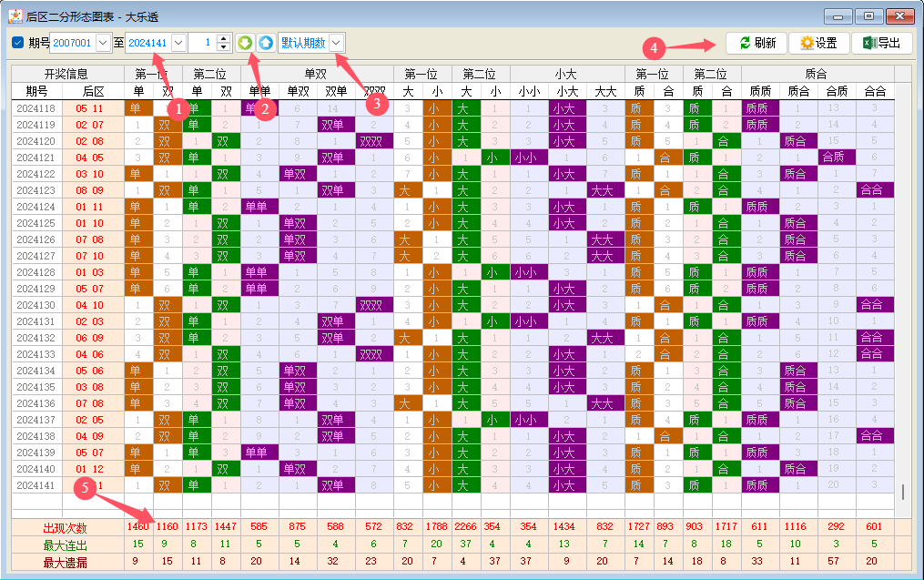The height and width of the screenshot is (580, 924).
Task: Click the 开奖信息 column group header
Action: (66, 75)
